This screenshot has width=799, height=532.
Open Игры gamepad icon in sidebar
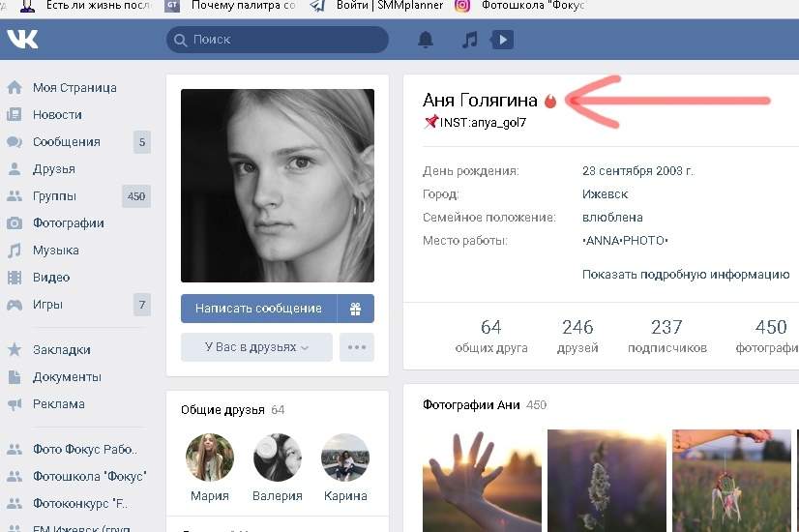(x=15, y=305)
